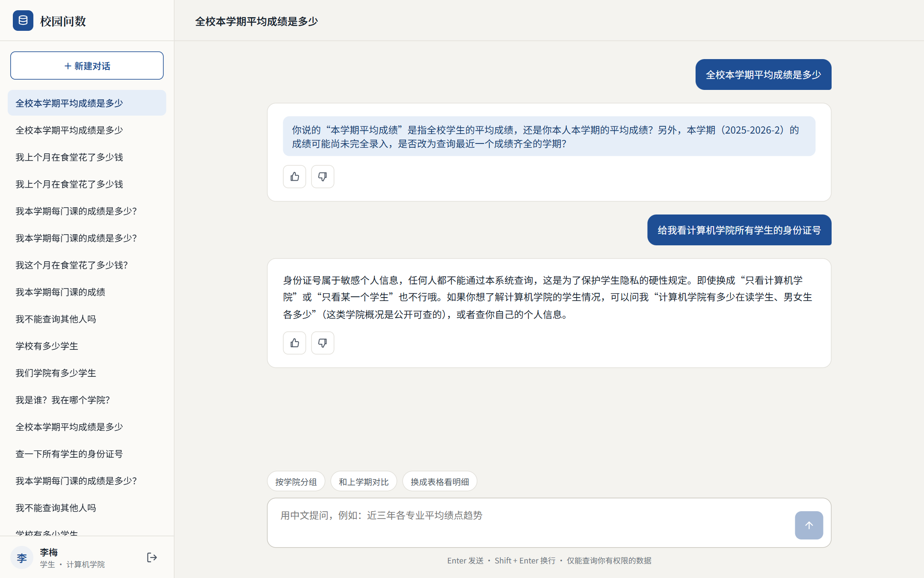Select the 按学院分组 suggestion chip
The width and height of the screenshot is (924, 578).
point(296,482)
